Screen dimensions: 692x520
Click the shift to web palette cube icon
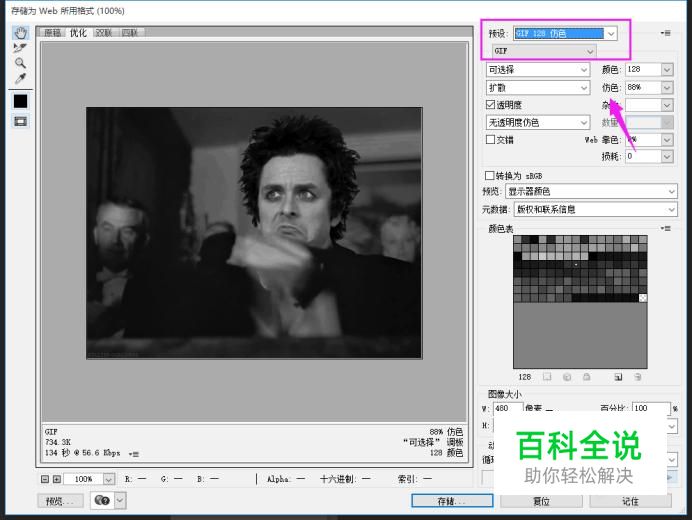(567, 377)
